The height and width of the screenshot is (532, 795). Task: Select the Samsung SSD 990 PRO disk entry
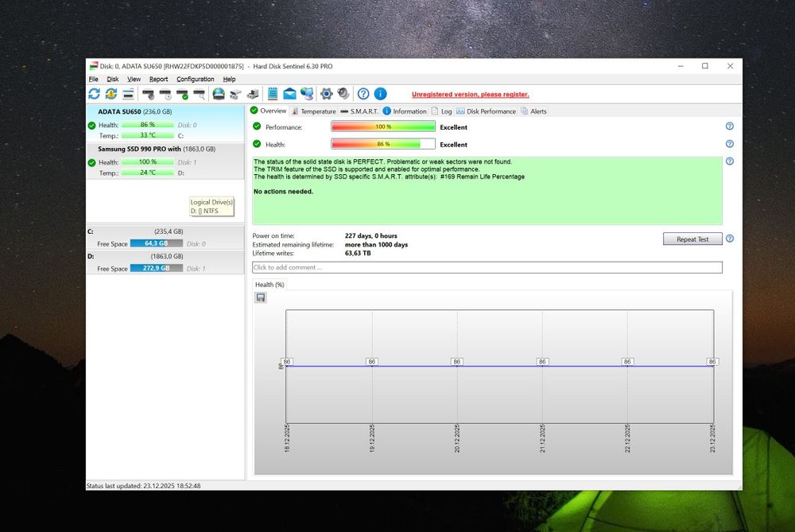pos(165,161)
